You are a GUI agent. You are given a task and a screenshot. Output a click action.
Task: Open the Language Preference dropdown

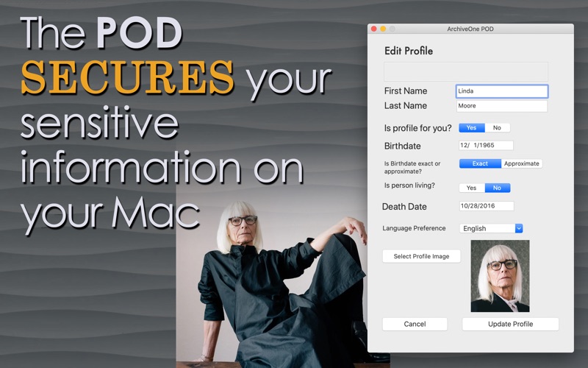491,228
